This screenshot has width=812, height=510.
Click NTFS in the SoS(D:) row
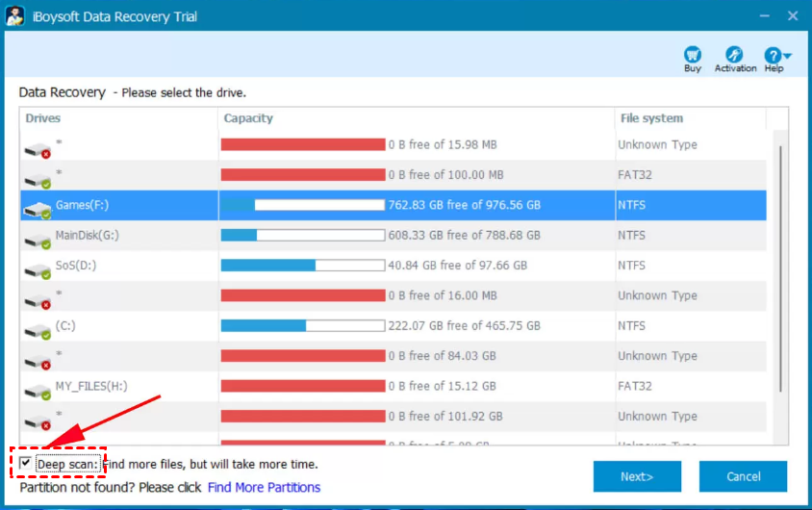pos(632,266)
